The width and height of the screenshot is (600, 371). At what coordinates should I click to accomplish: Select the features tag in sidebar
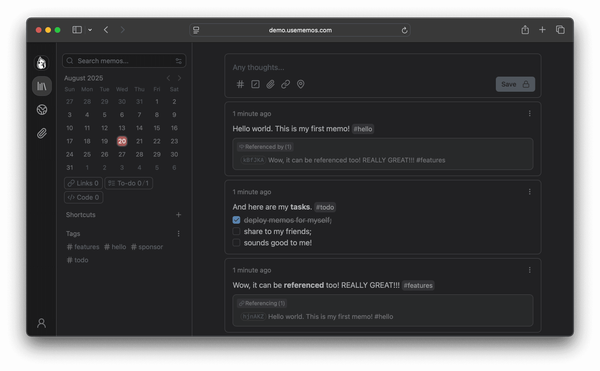point(83,247)
